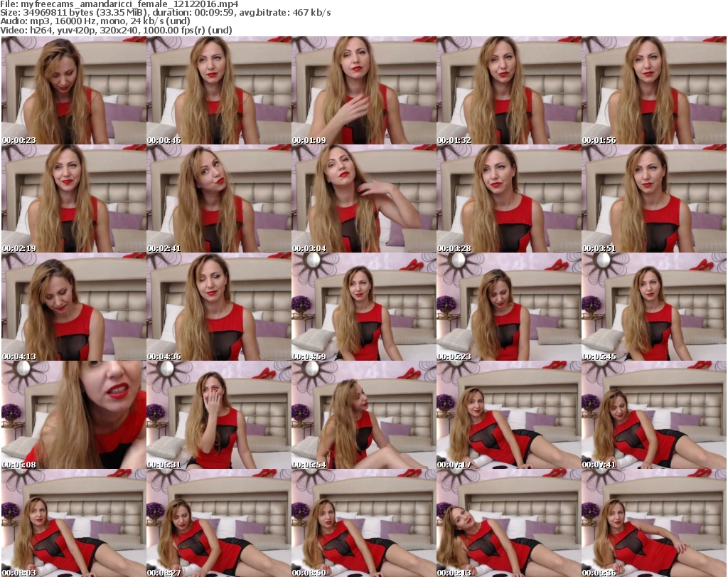Select the thumbnail frame at 00:00:23

tap(74, 90)
